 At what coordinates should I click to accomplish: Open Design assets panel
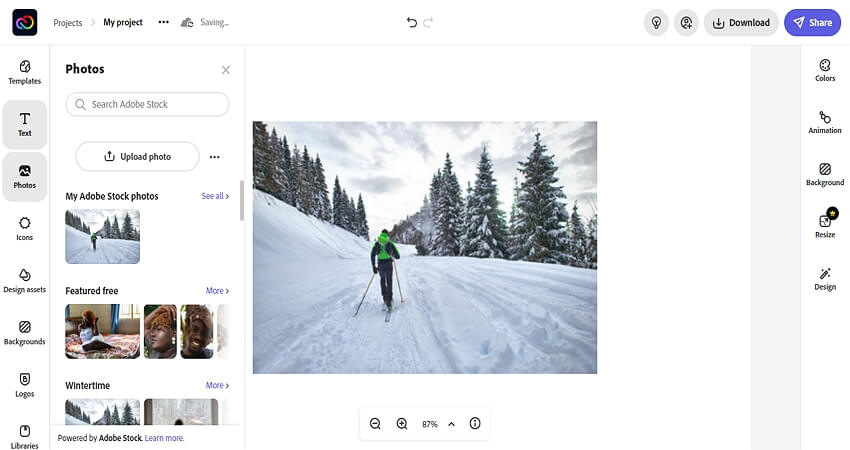click(x=24, y=281)
